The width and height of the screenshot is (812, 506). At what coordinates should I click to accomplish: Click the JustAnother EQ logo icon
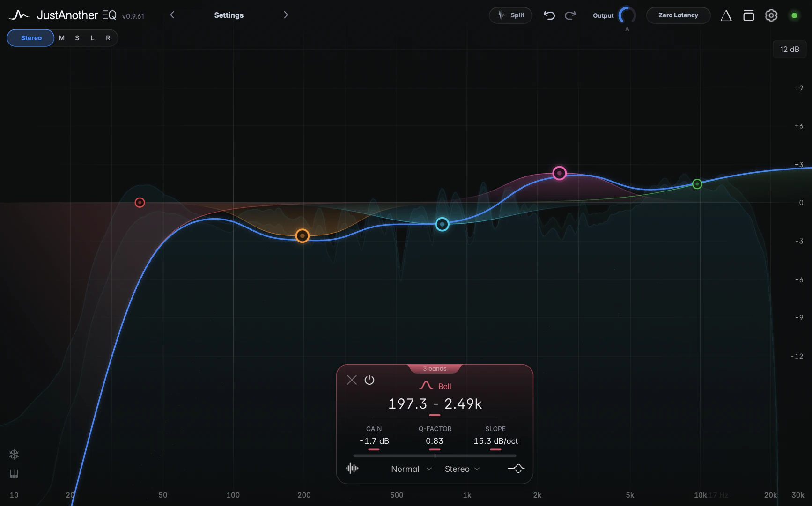click(19, 15)
